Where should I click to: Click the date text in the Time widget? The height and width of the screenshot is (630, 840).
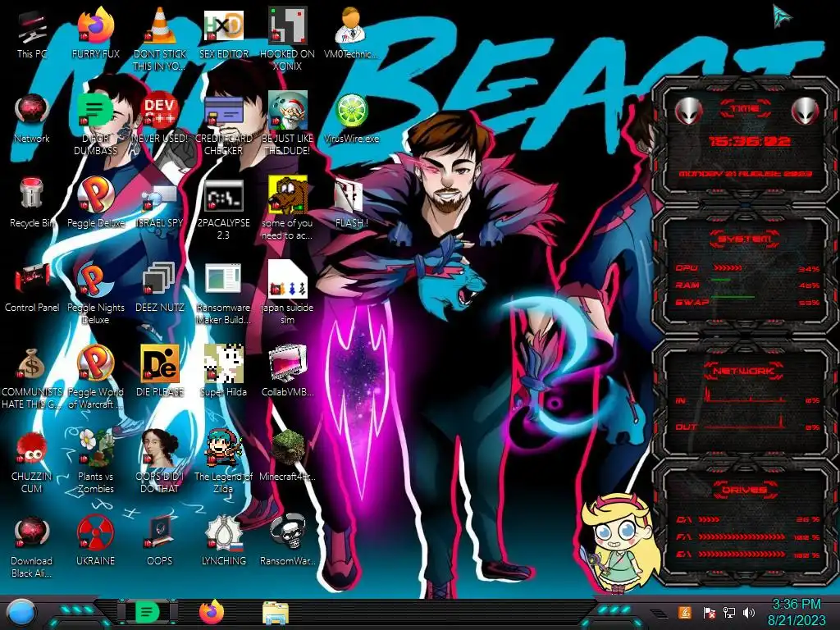click(746, 174)
